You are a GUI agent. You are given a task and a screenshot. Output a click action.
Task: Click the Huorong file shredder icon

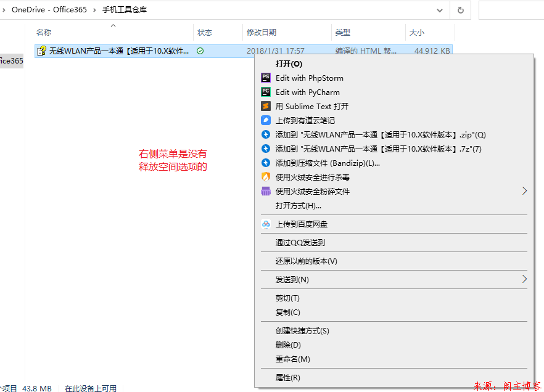266,191
